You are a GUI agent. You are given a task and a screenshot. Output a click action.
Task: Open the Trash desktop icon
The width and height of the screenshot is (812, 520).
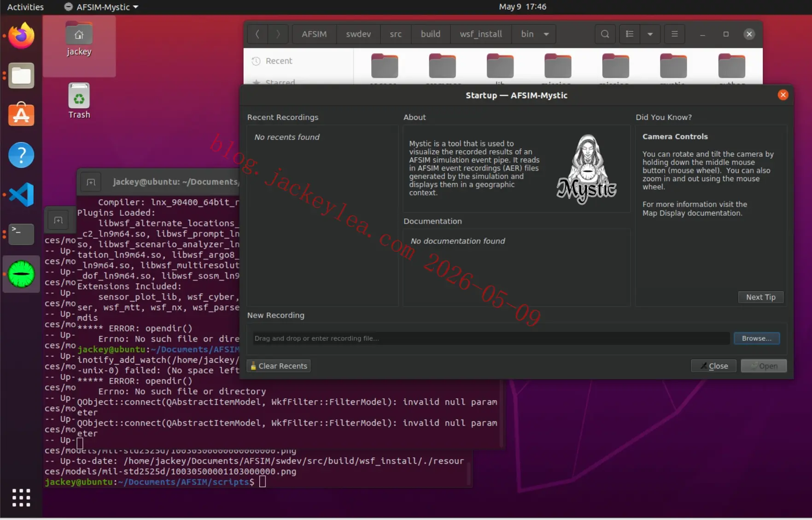point(79,101)
